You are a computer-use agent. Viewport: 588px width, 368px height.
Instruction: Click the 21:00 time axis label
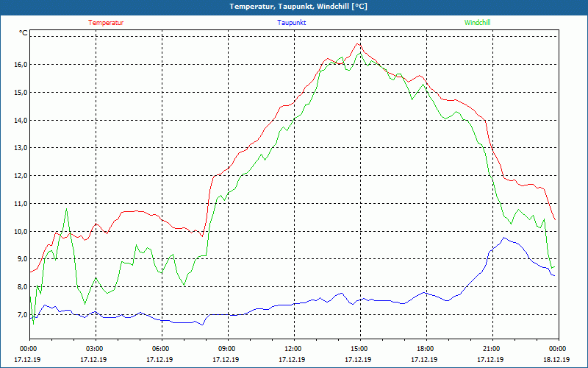click(492, 349)
